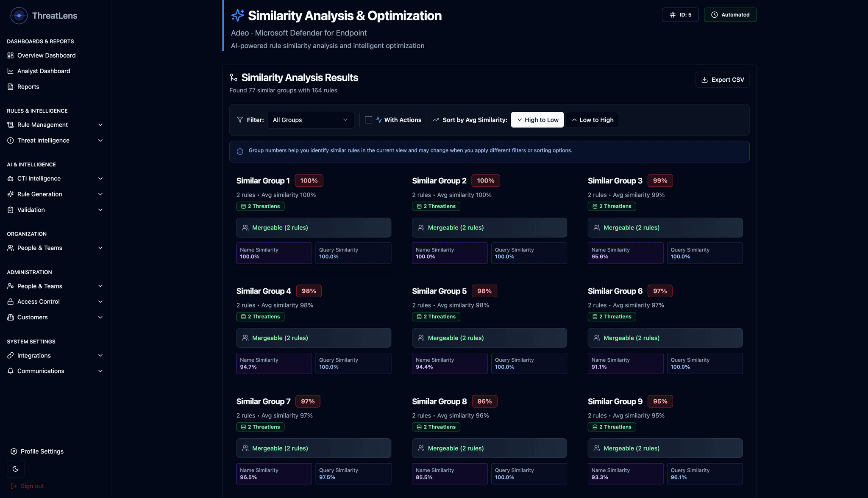Click the hash icon in ID badge
The image size is (868, 498).
tap(673, 15)
